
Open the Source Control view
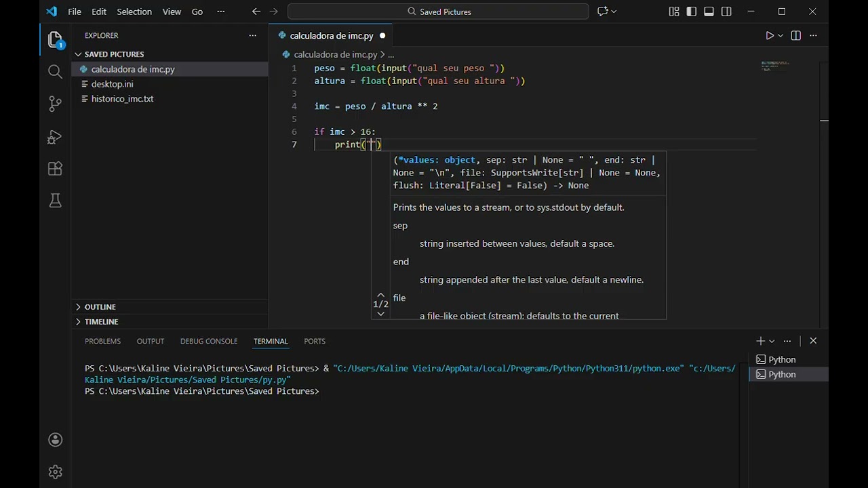click(x=56, y=104)
